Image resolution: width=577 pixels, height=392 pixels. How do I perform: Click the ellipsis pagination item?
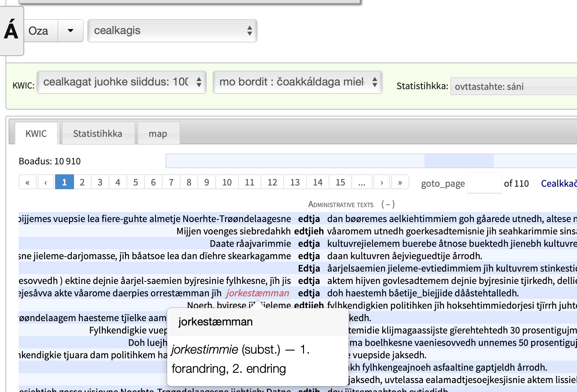click(362, 182)
